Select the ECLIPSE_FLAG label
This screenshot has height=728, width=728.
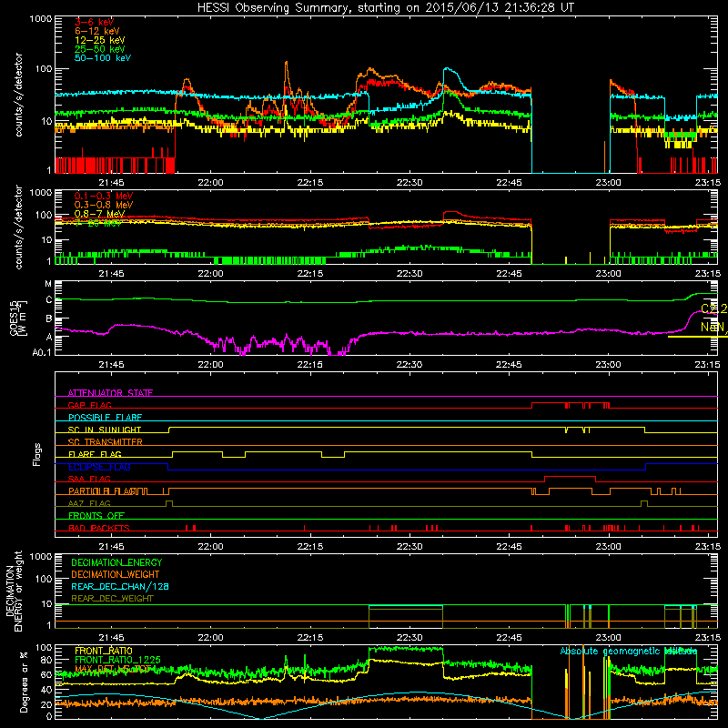pyautogui.click(x=99, y=467)
